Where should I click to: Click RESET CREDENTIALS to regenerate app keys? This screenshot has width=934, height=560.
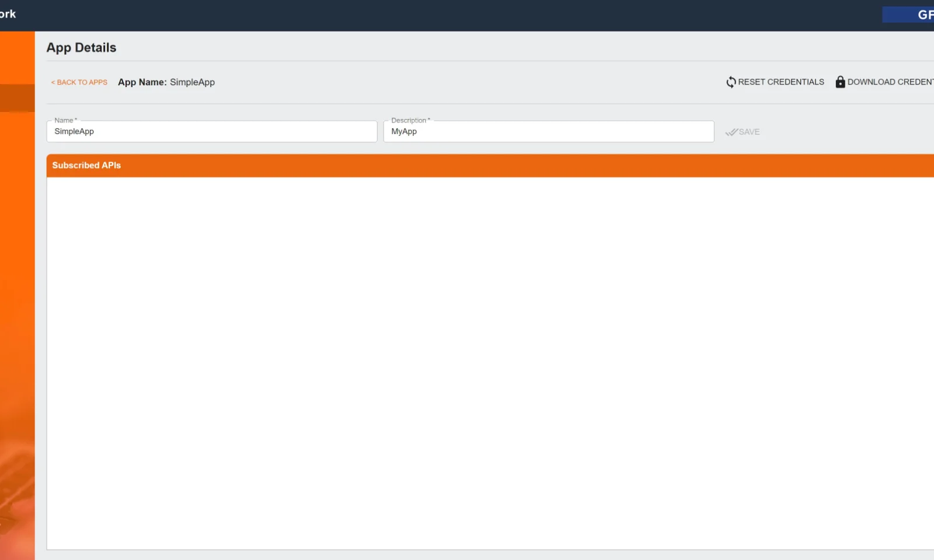[782, 82]
